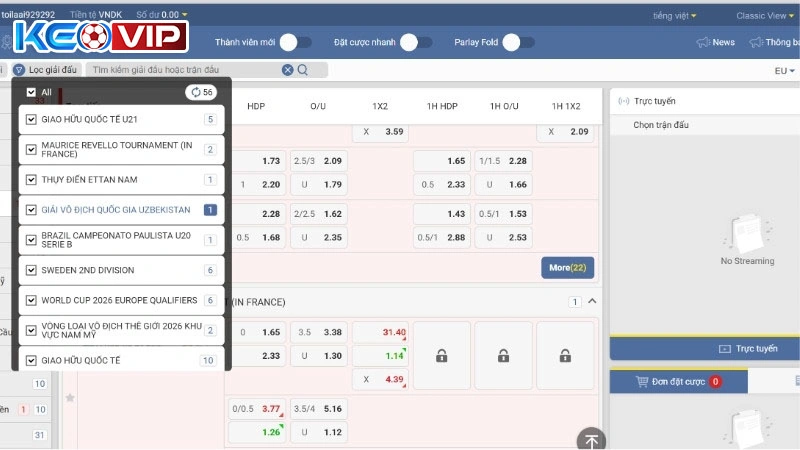Click the News megaphone icon

703,42
